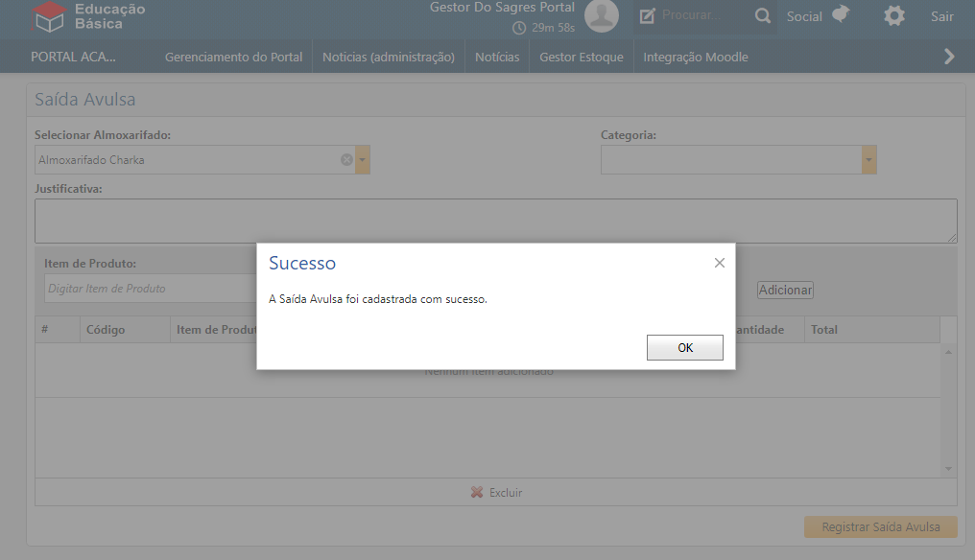975x560 pixels.
Task: Open Gerenciamento do Portal menu
Action: 233,57
